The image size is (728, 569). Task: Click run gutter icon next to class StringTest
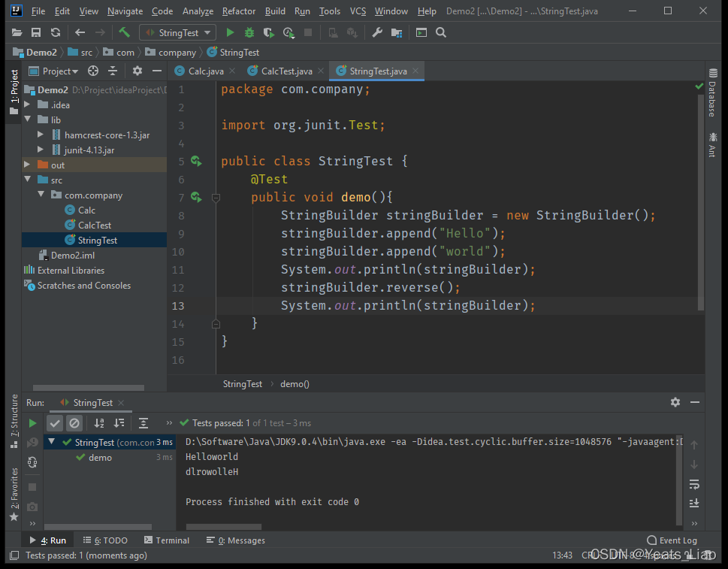(x=196, y=161)
